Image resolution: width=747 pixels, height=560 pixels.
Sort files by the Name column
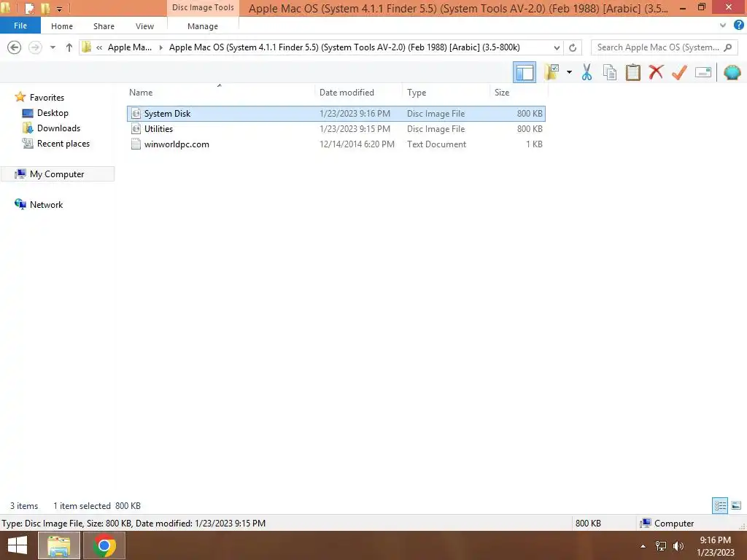coord(220,93)
